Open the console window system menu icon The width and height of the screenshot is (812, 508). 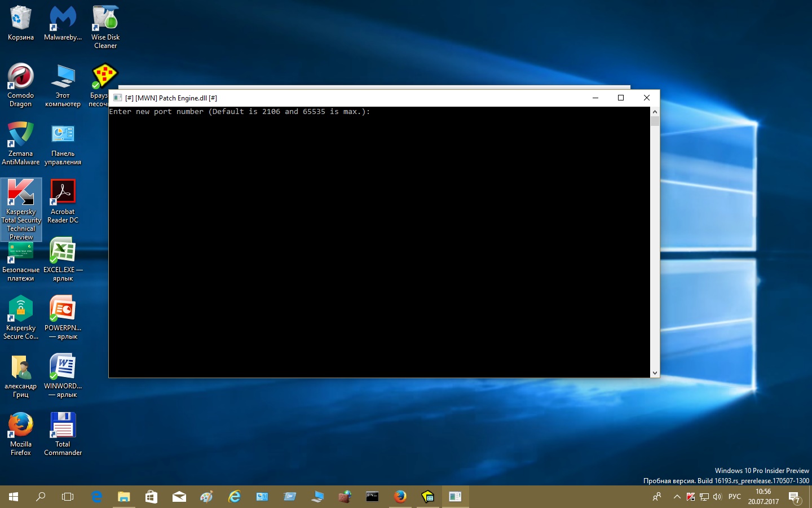[x=117, y=98]
